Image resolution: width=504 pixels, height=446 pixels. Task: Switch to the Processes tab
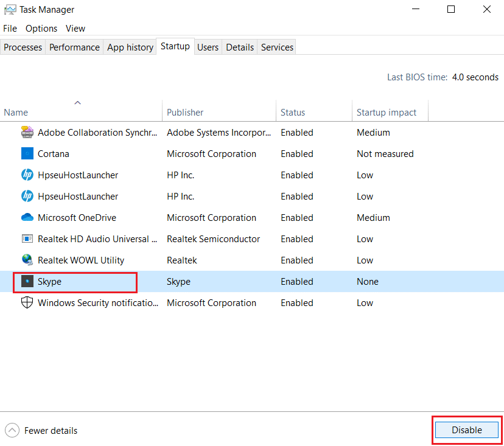[x=23, y=47]
